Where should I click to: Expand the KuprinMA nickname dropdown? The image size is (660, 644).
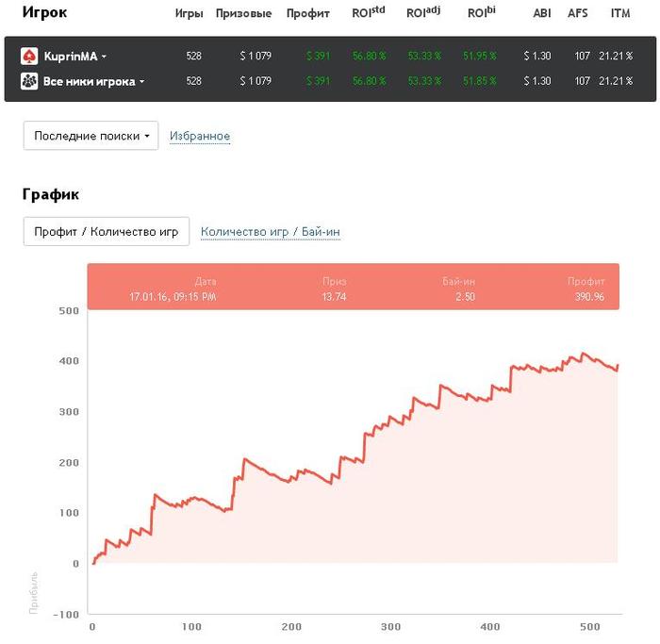tap(104, 58)
